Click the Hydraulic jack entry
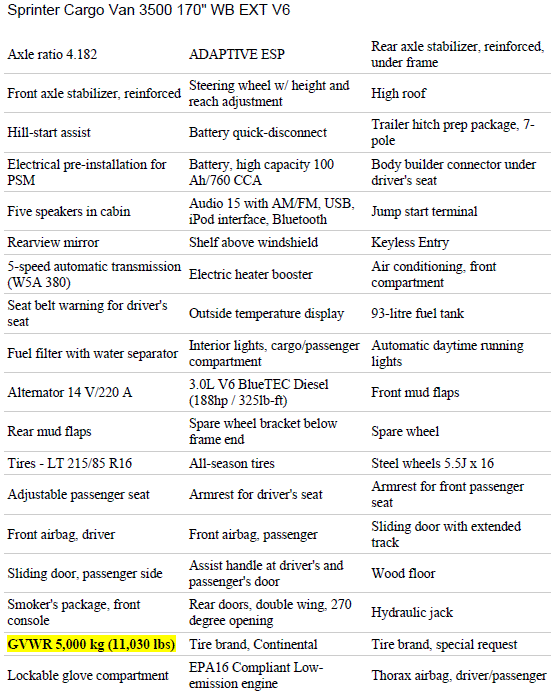553x698 pixels. point(412,613)
